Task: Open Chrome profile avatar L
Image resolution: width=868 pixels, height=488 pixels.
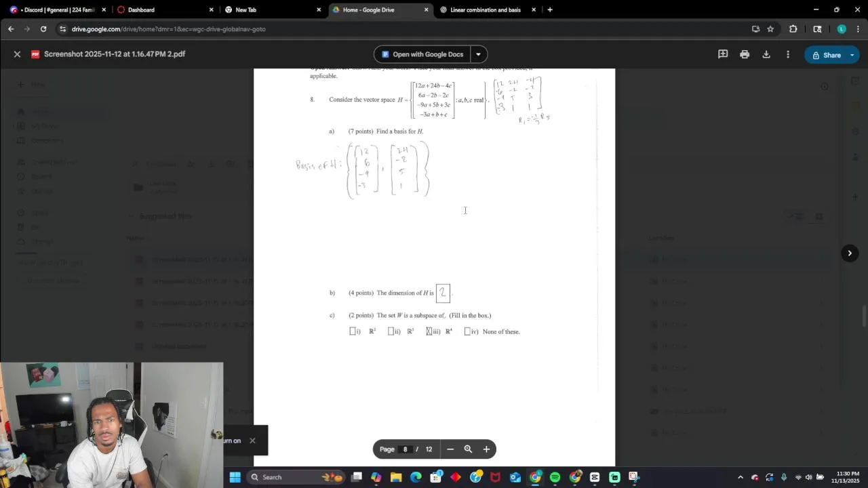Action: coord(842,29)
